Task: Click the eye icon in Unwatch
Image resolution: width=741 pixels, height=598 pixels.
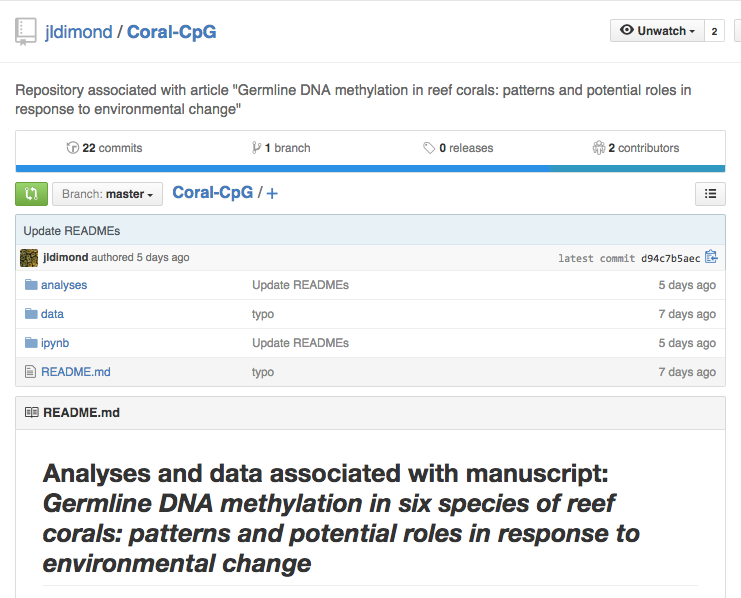Action: coord(626,30)
